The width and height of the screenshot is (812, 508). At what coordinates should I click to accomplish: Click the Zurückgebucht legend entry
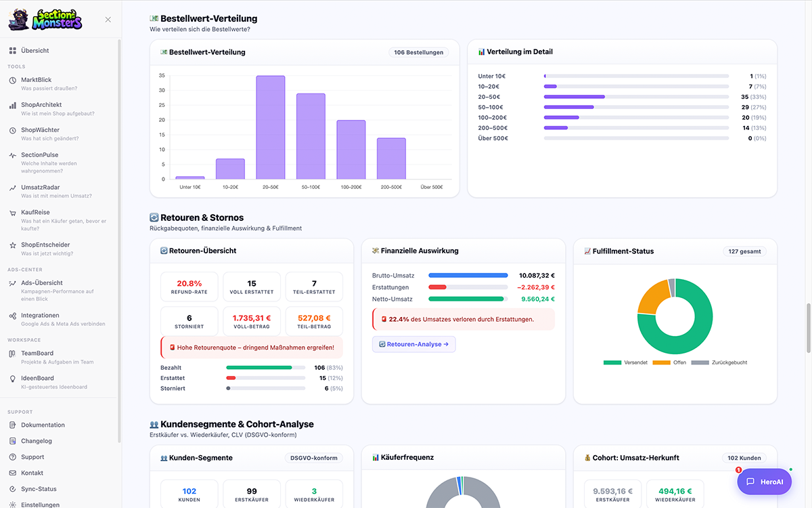click(719, 362)
